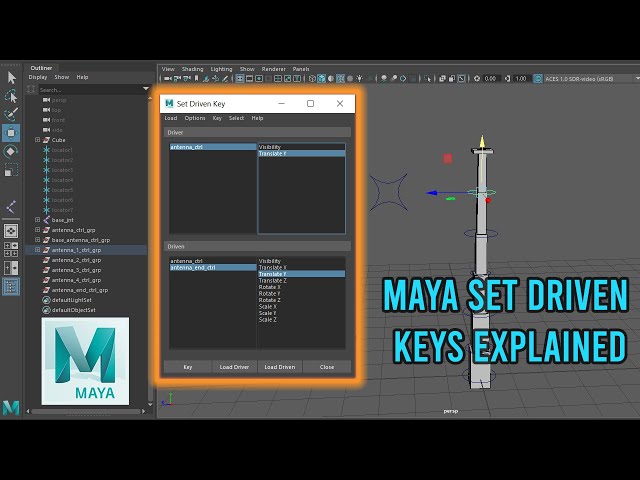Image resolution: width=640 pixels, height=480 pixels.
Task: Toggle the Film Gate overlay
Action: pos(249,78)
